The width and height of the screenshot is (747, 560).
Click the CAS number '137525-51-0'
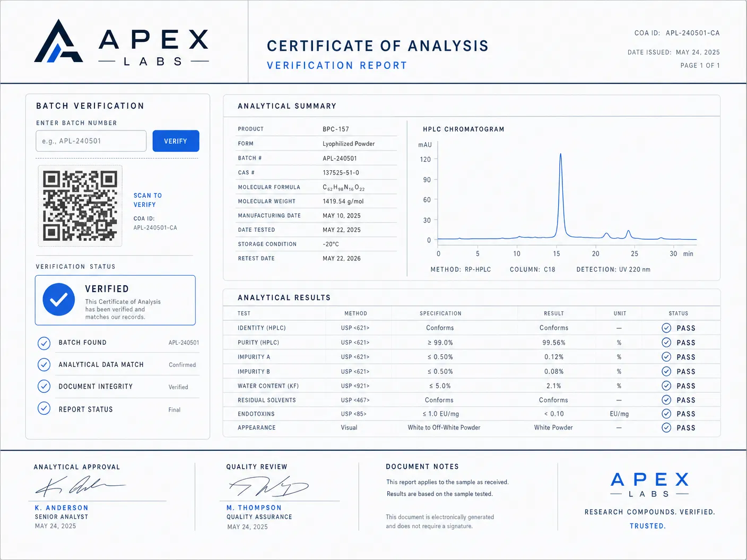pos(341,172)
